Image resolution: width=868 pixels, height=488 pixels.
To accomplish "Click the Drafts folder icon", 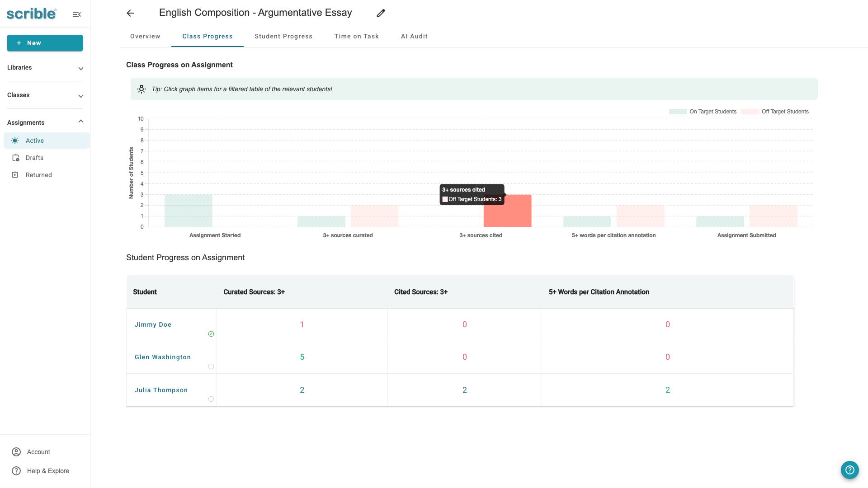I will pos(15,158).
